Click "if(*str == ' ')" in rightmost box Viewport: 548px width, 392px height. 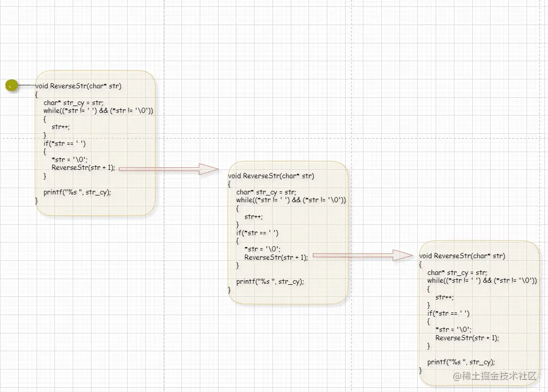pyautogui.click(x=449, y=314)
